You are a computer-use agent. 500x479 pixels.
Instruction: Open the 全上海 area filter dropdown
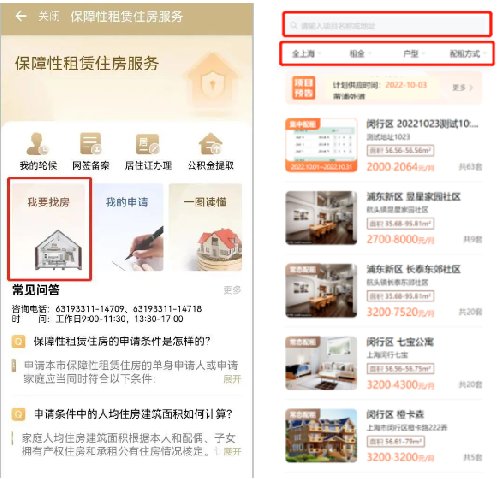tap(306, 54)
